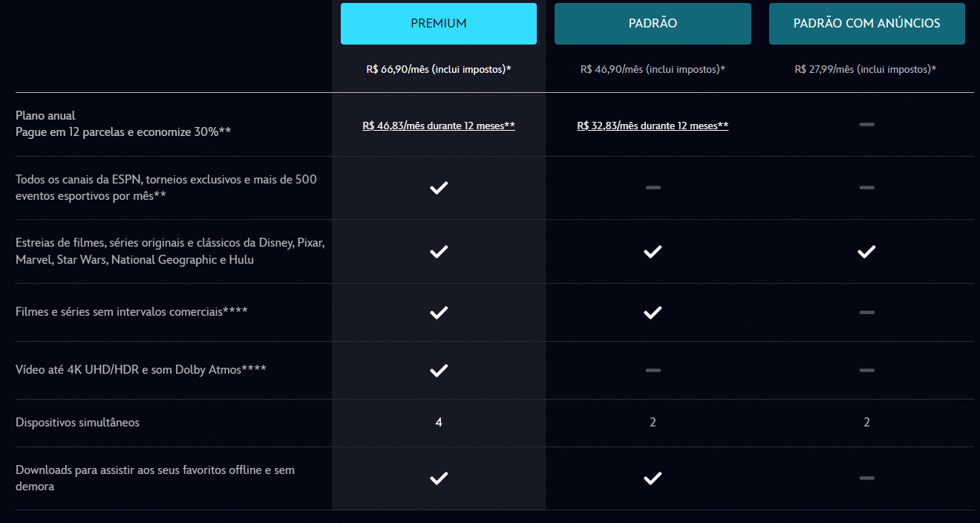This screenshot has height=523, width=980.
Task: Click the Premium ESPN channels checkmark
Action: [438, 187]
